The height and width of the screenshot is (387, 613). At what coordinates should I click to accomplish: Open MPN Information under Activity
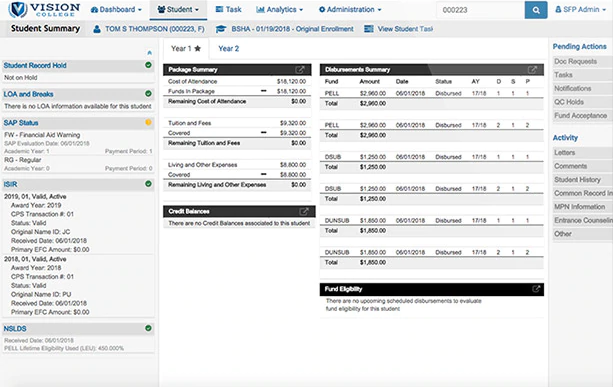(x=583, y=207)
